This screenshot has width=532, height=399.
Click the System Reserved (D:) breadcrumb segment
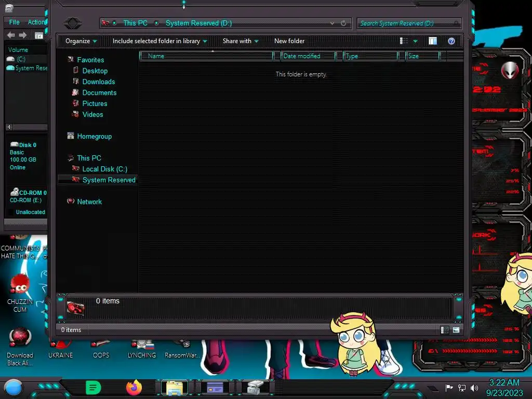(x=199, y=23)
